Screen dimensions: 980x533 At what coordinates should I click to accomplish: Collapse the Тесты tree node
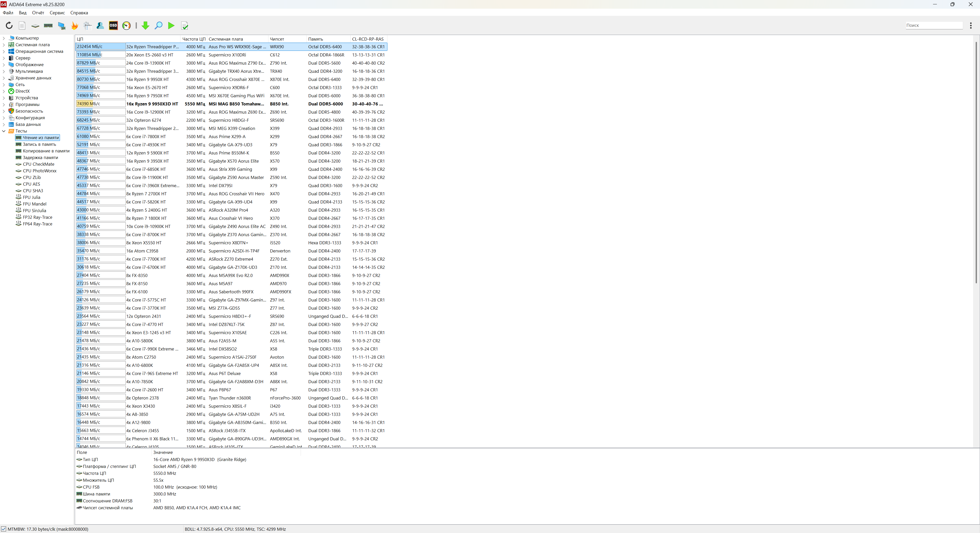pos(4,131)
